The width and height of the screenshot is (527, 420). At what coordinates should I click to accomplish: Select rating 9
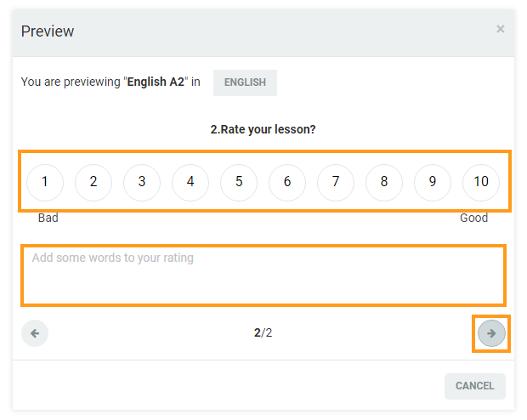(x=433, y=181)
